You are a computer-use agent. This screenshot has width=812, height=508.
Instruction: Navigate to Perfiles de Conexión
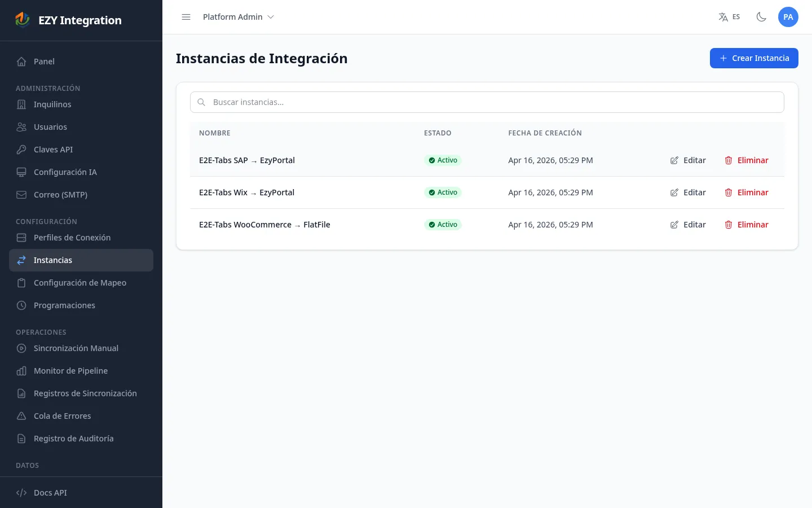click(81, 238)
